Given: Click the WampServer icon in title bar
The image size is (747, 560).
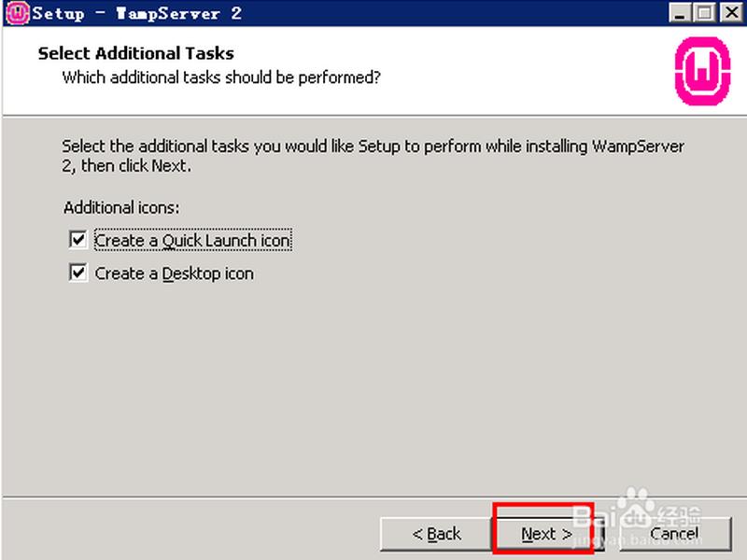Looking at the screenshot, I should (17, 13).
